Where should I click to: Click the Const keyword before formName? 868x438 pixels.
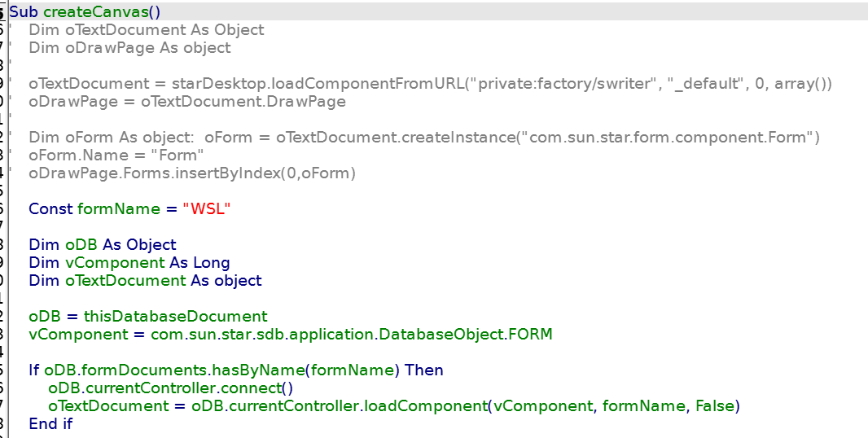point(50,208)
